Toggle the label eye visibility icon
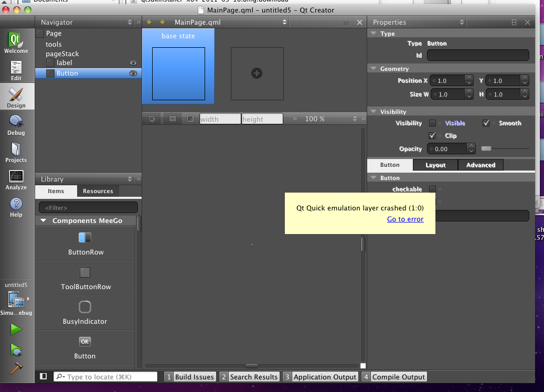Viewport: 544px width, 392px height. click(x=133, y=63)
